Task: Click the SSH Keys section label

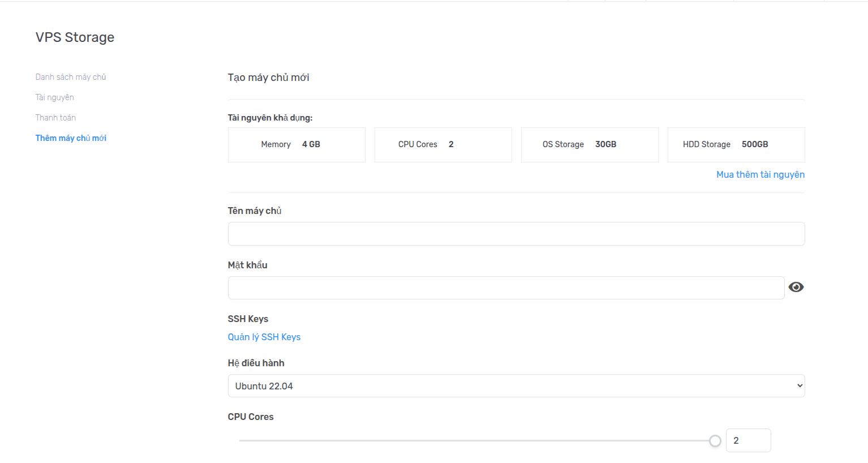Action: pyautogui.click(x=248, y=319)
